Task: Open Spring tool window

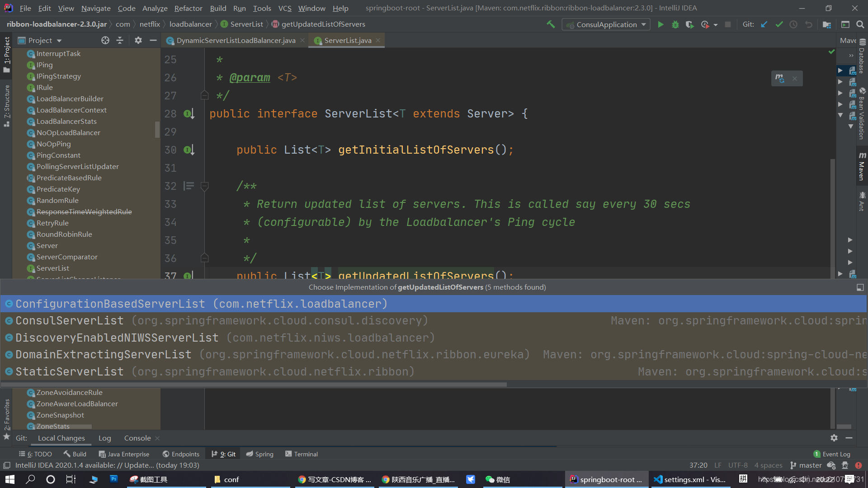Action: (x=260, y=454)
